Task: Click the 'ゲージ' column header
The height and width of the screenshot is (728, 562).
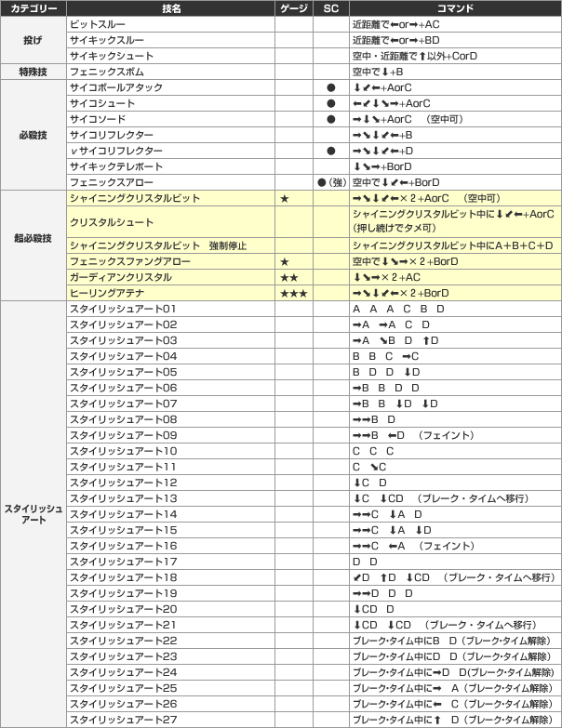Action: pyautogui.click(x=294, y=8)
